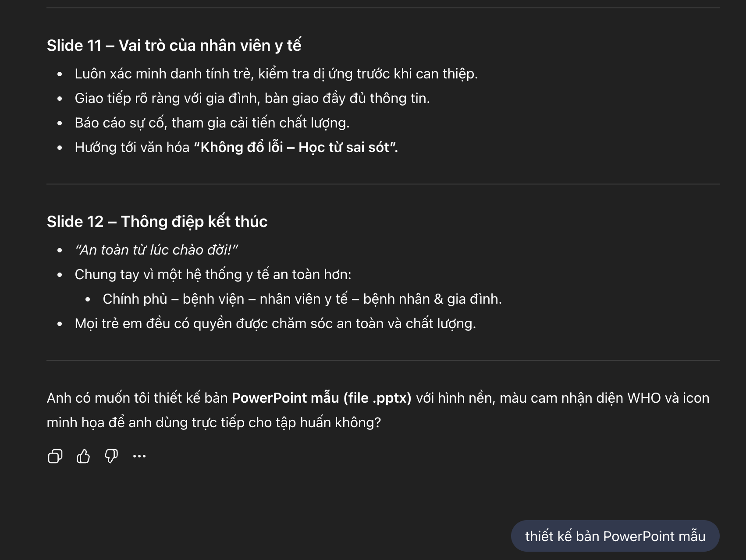Screen dimensions: 746x560
Task: Click the bullet 'Mọi trẻ em đều có quyền'
Action: 275,323
